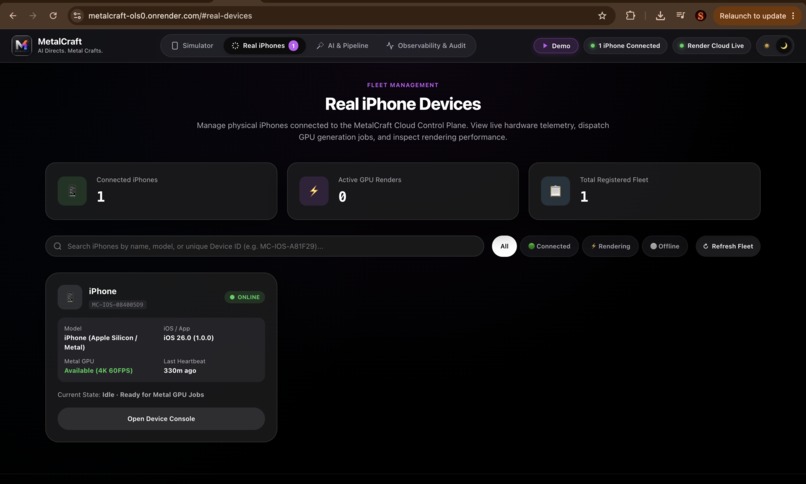Viewport: 806px width, 484px height.
Task: Open Device Console for iPhone
Action: [161, 419]
